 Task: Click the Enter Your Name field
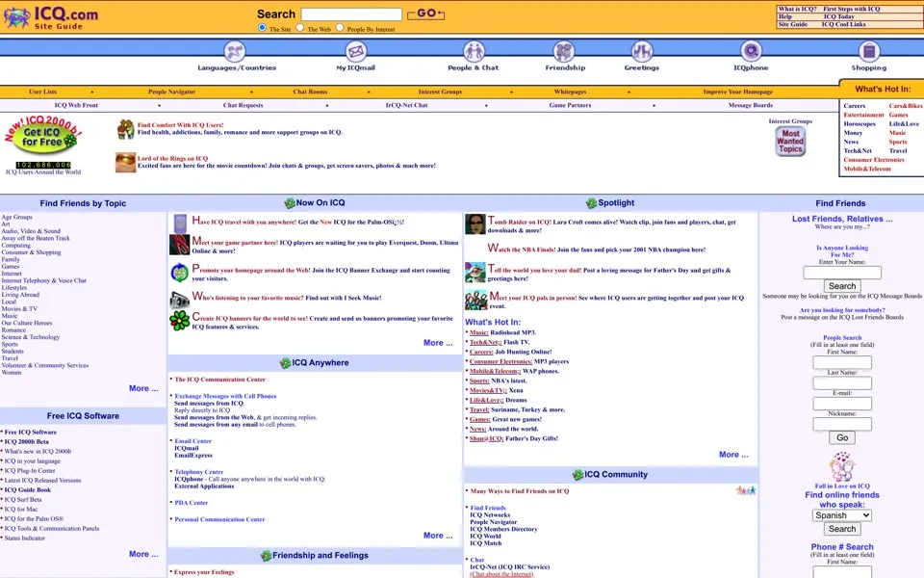pos(842,272)
